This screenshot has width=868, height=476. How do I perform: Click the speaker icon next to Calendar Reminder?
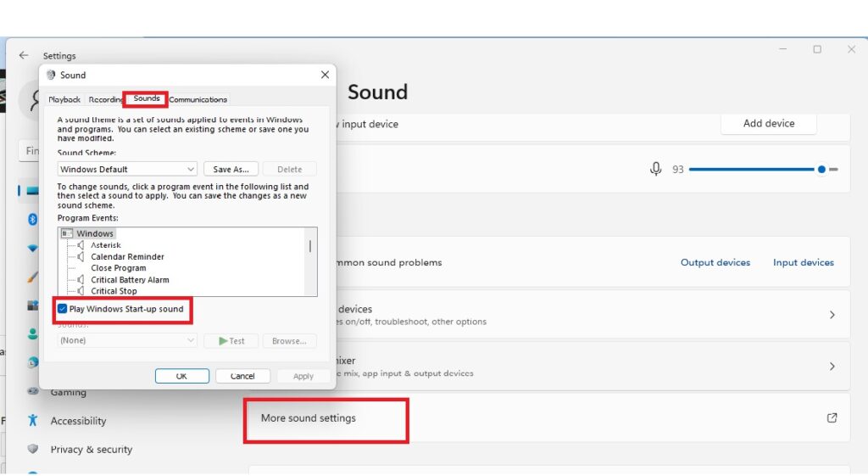tap(81, 256)
